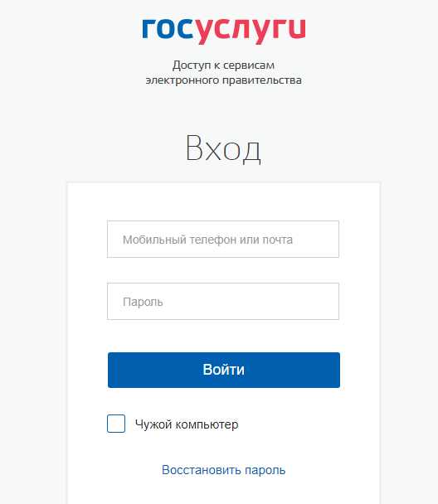
Task: Click the word 'Восстановить' in bottom link
Action: click(202, 470)
